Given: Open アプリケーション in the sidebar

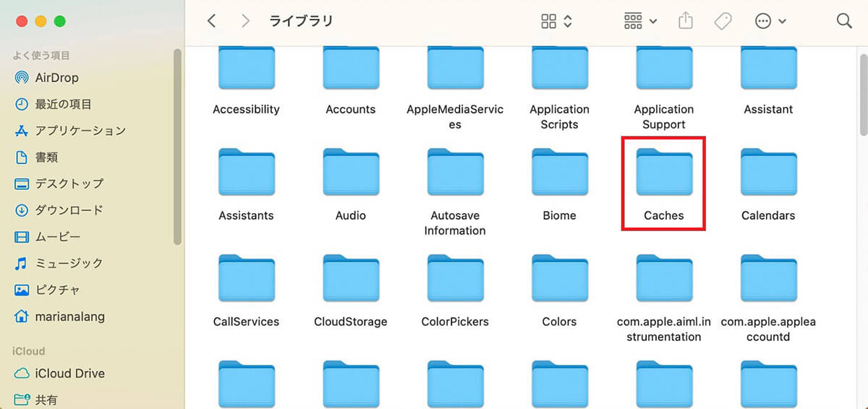Looking at the screenshot, I should click(x=70, y=131).
